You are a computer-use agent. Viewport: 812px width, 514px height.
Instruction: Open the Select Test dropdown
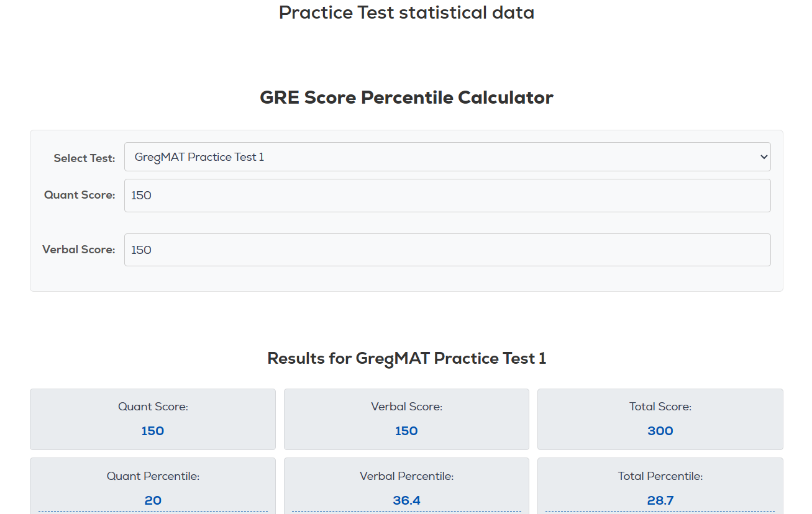(447, 157)
